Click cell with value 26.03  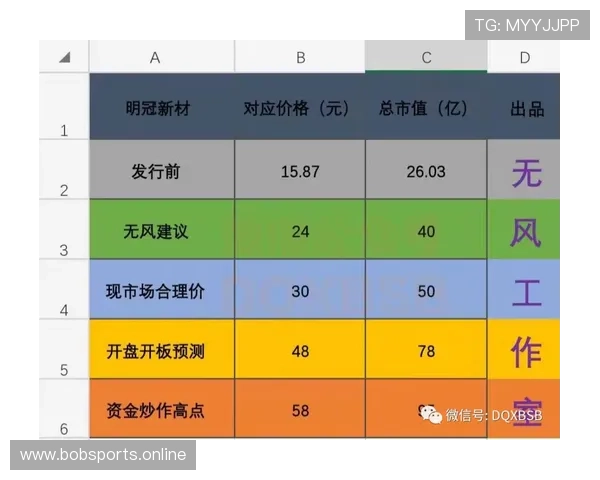point(426,169)
